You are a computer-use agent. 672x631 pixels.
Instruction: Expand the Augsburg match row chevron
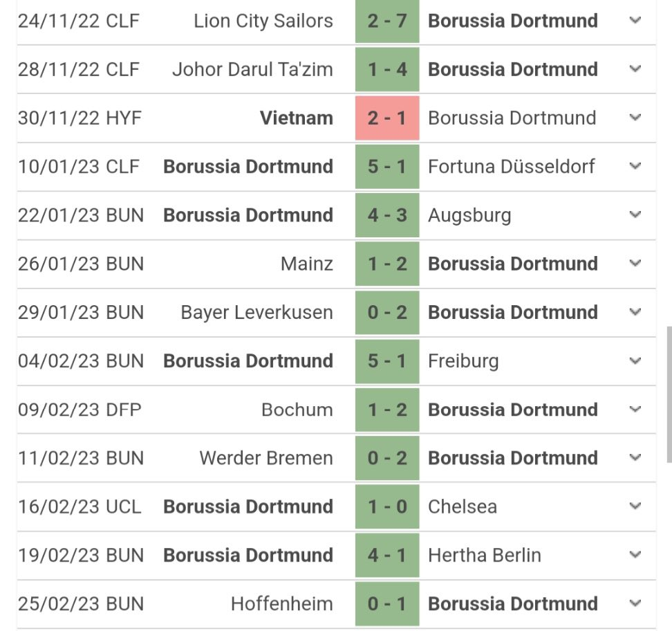635,215
